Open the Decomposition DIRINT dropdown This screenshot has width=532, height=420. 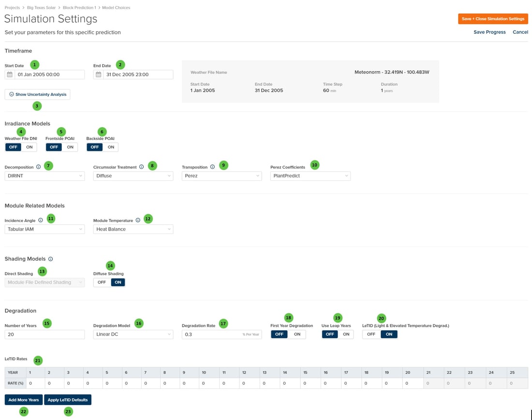tap(44, 176)
